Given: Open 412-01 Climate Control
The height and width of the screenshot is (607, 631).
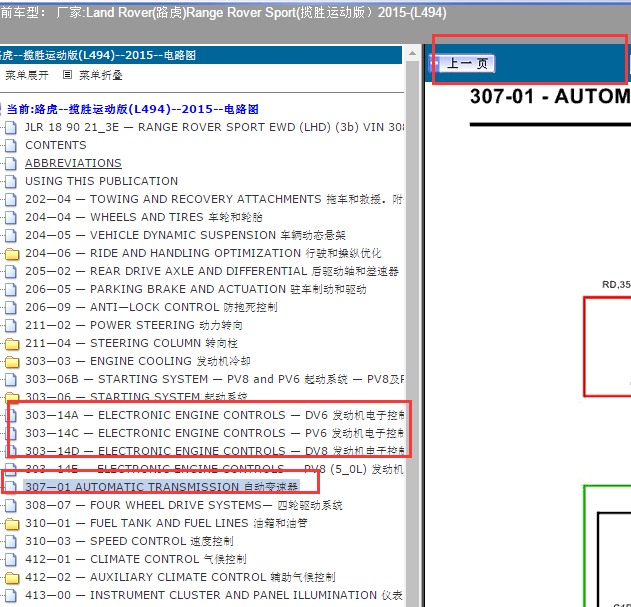Looking at the screenshot, I should [x=136, y=560].
